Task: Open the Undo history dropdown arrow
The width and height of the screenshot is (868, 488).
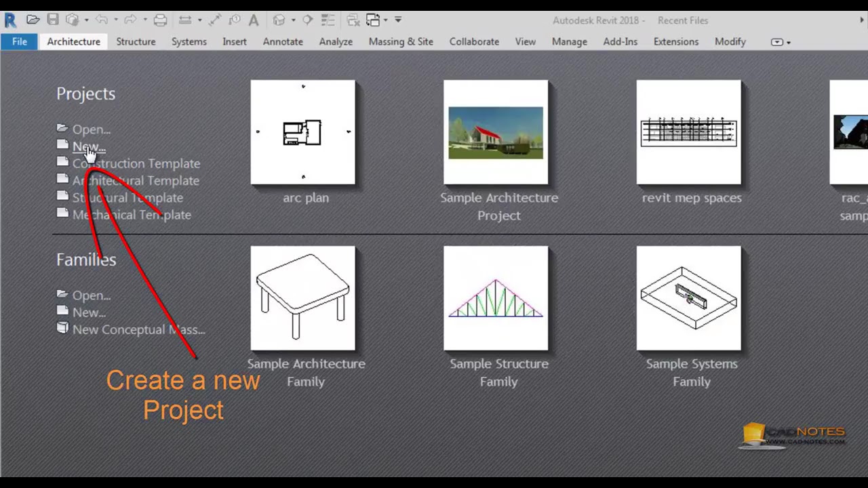Action: coord(116,20)
